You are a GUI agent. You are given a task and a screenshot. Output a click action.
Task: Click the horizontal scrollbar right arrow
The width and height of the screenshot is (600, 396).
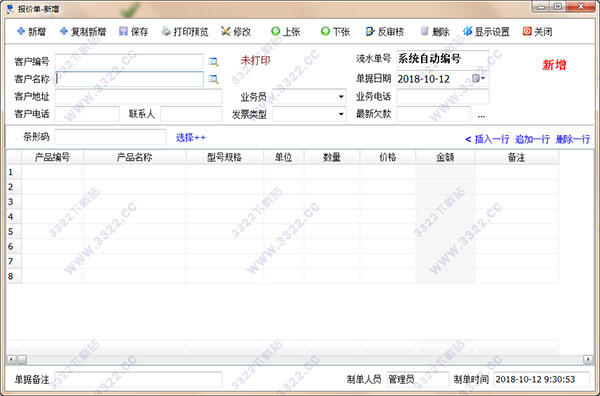588,359
